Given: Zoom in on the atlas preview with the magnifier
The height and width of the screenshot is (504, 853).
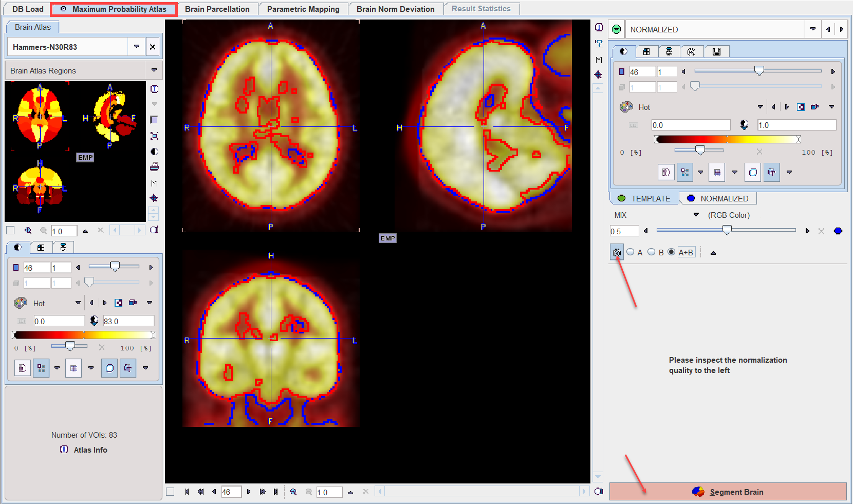Looking at the screenshot, I should [x=28, y=231].
